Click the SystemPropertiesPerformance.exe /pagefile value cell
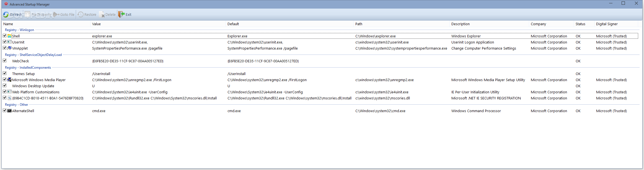The image size is (644, 170). coord(127,48)
